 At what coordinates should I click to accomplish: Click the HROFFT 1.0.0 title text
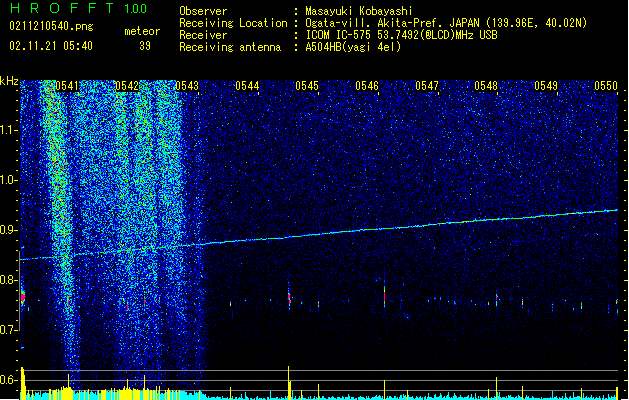coord(78,8)
